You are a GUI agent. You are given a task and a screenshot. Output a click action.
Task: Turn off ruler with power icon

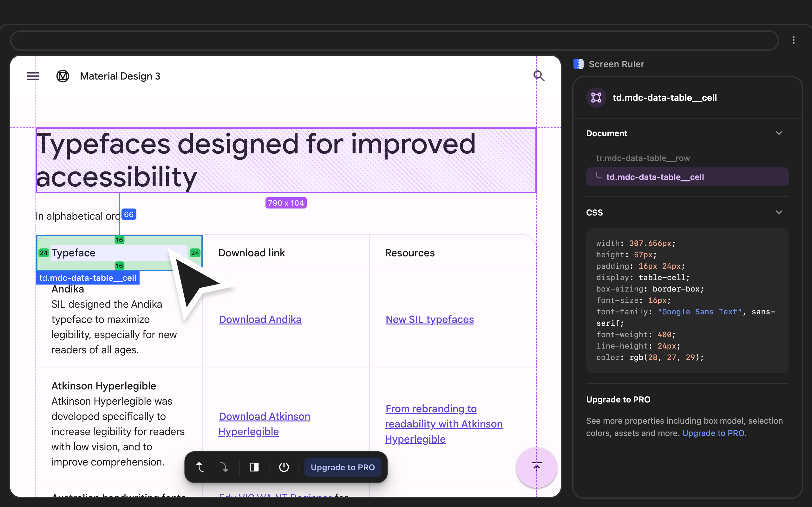(x=284, y=467)
